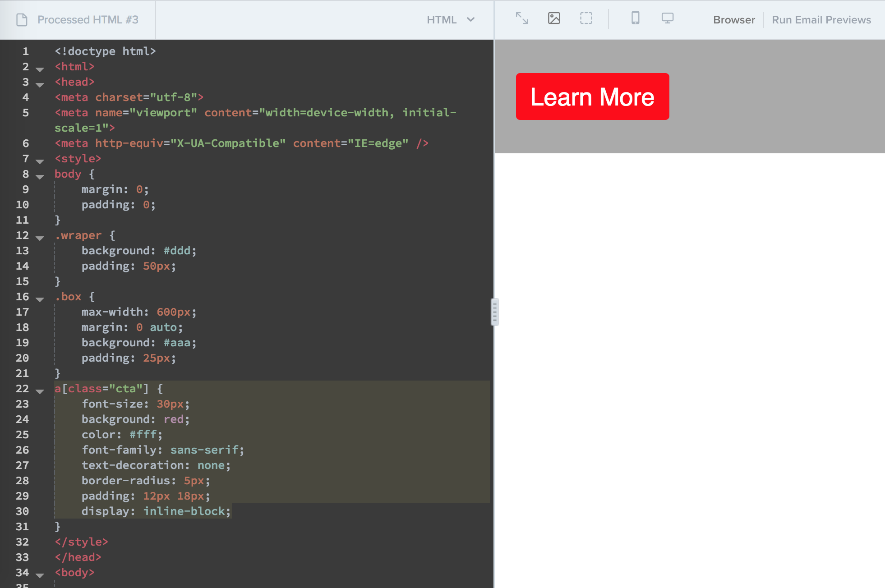
Task: Click 'background: #aaa;' on line 19
Action: pos(139,343)
